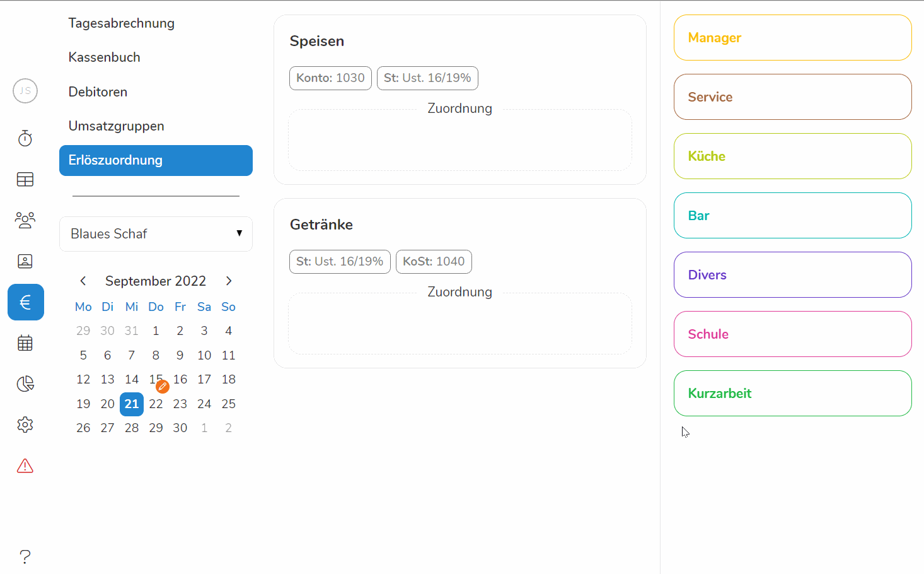Image resolution: width=924 pixels, height=574 pixels.
Task: Expand the Blaues Schaf location dropdown
Action: [x=156, y=234]
